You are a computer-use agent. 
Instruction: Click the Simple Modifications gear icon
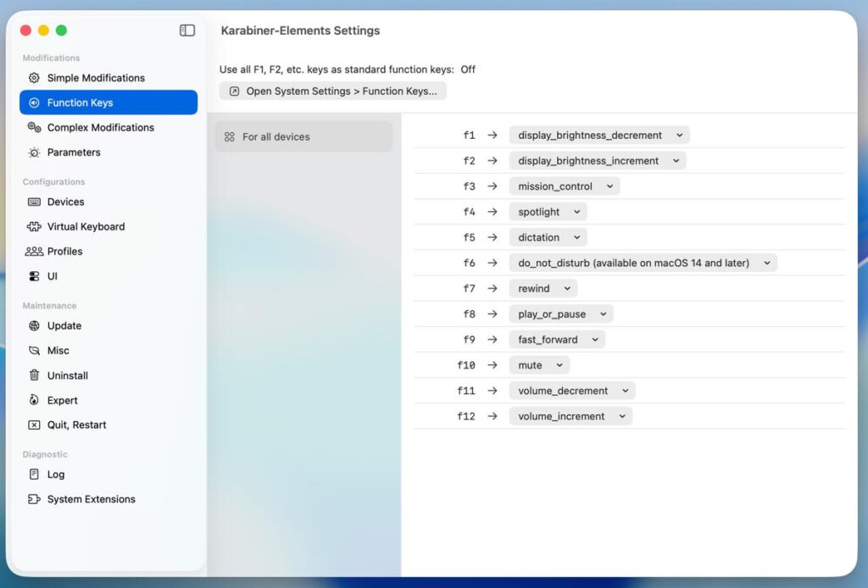pos(34,78)
